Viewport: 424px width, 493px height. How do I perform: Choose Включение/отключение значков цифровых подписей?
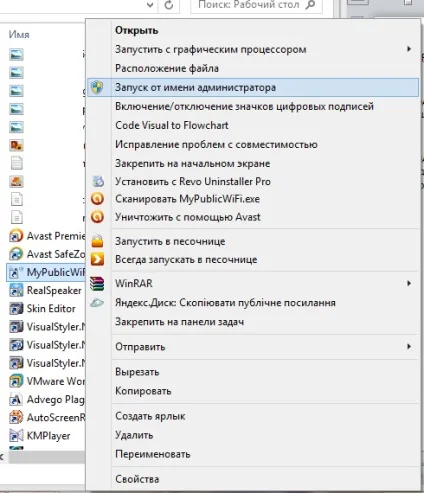pos(253,106)
